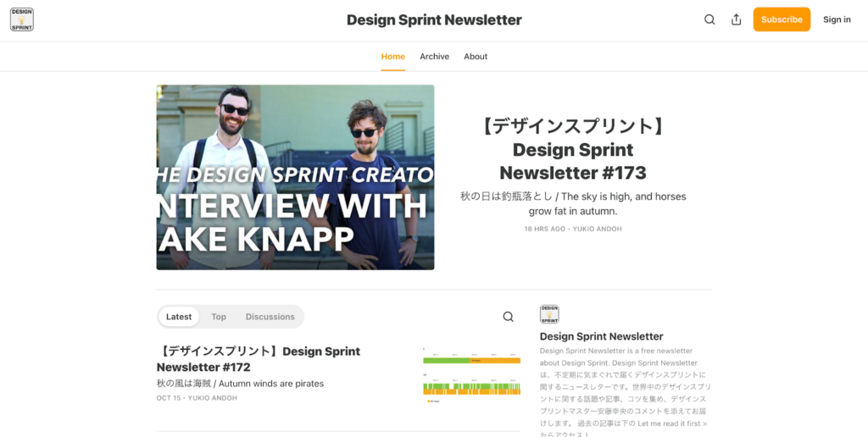Image resolution: width=868 pixels, height=437 pixels.
Task: Click the Design Sprint logo in header
Action: click(x=22, y=19)
